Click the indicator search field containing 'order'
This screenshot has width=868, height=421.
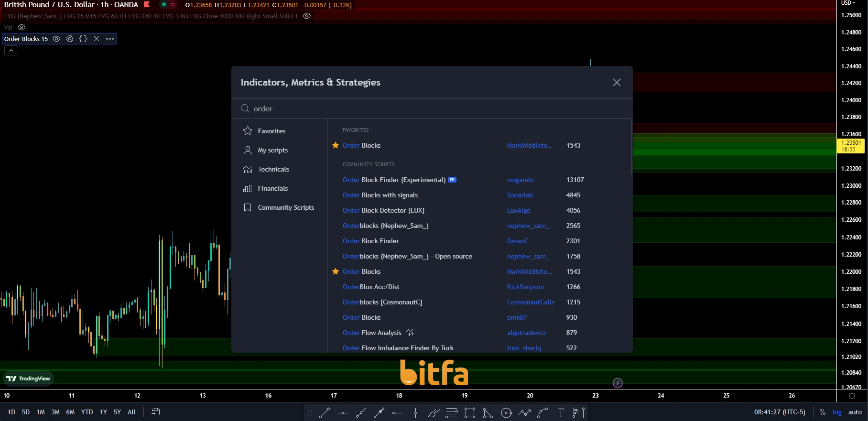(432, 108)
